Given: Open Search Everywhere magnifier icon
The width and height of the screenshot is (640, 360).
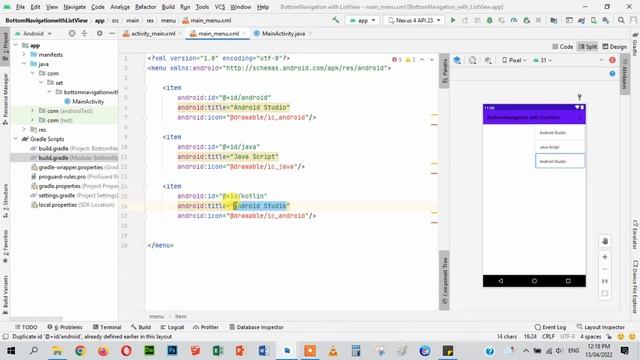Looking at the screenshot, I should click(621, 20).
